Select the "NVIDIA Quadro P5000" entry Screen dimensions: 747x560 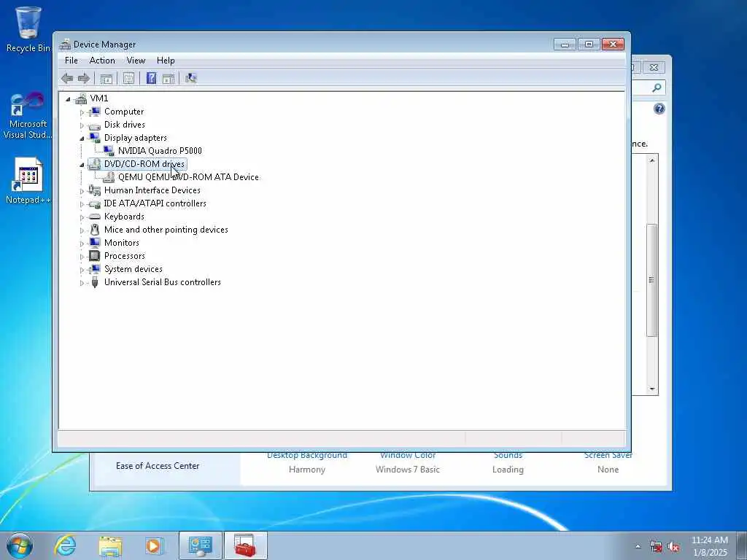[160, 151]
